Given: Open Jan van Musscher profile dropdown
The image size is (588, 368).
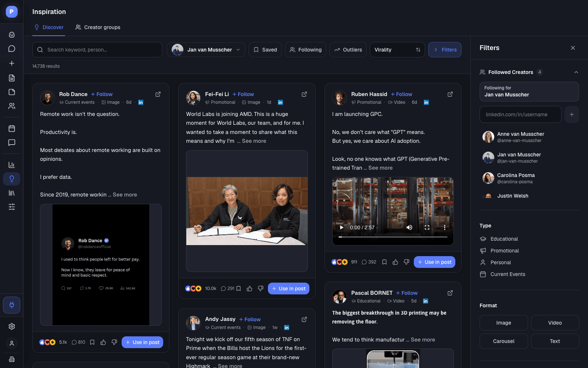Looking at the screenshot, I should 206,50.
